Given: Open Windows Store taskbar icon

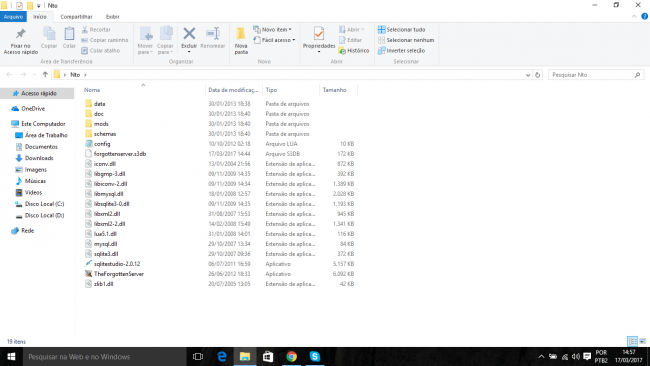Looking at the screenshot, I should (x=268, y=356).
